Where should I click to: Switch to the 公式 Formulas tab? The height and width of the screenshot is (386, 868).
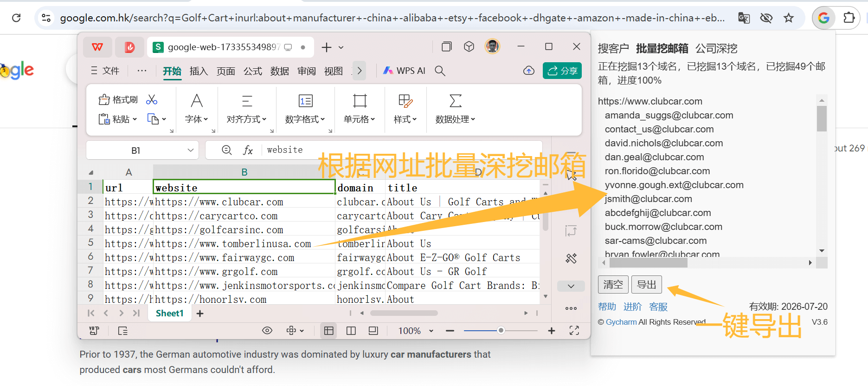(x=253, y=71)
